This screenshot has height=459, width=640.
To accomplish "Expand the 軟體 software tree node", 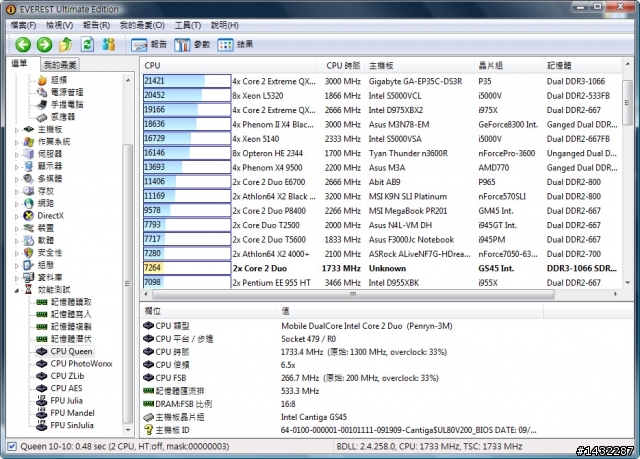I will click(x=17, y=241).
